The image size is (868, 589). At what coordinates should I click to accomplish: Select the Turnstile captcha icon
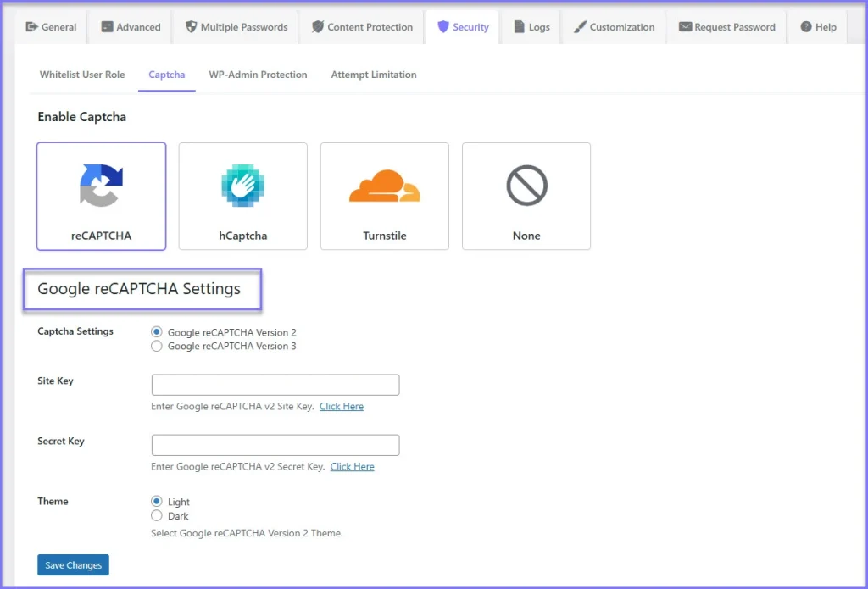384,183
